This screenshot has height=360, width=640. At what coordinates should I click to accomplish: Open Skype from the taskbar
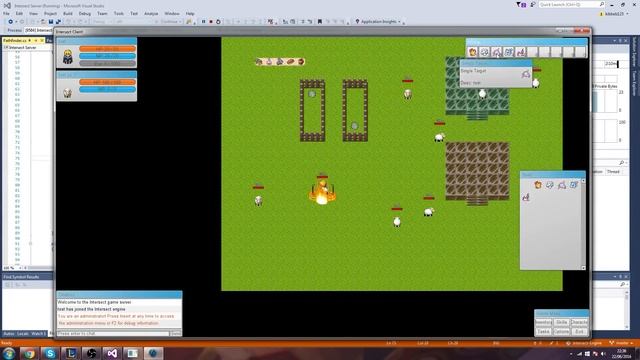point(50,353)
